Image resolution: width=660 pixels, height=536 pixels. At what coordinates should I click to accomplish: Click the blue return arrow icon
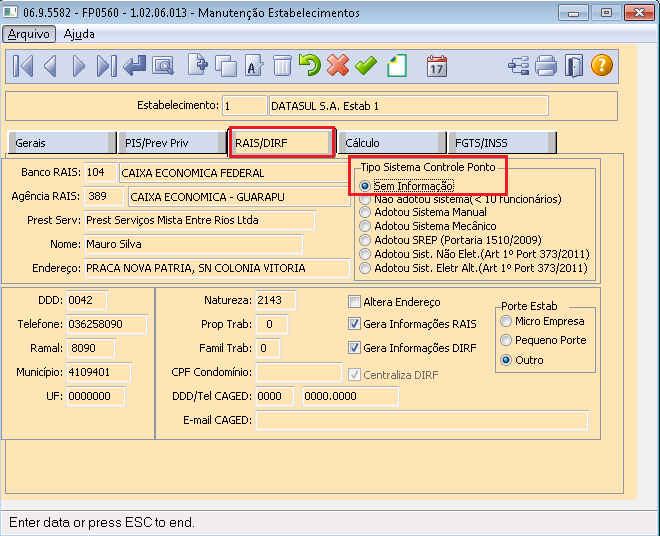point(135,66)
